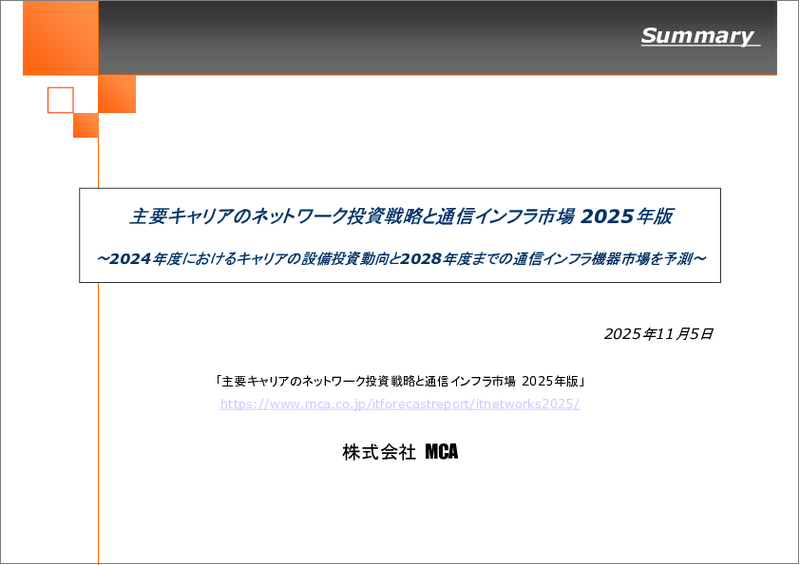Click the dark gray header bar
The image size is (800, 565).
point(400,38)
